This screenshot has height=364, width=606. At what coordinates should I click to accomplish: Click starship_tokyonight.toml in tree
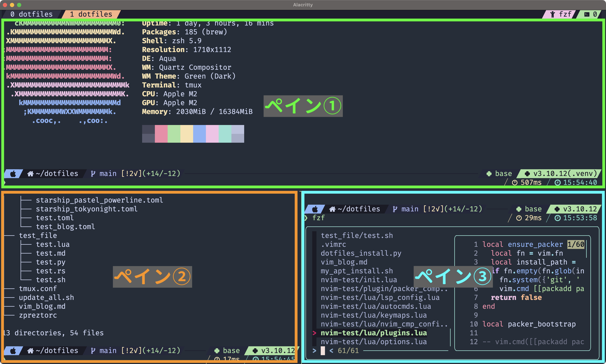87,209
